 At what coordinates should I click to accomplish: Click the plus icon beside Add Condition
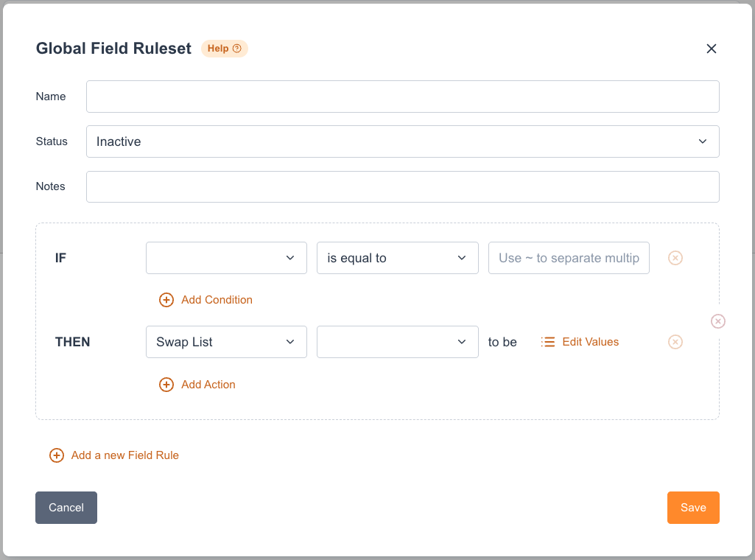click(166, 300)
